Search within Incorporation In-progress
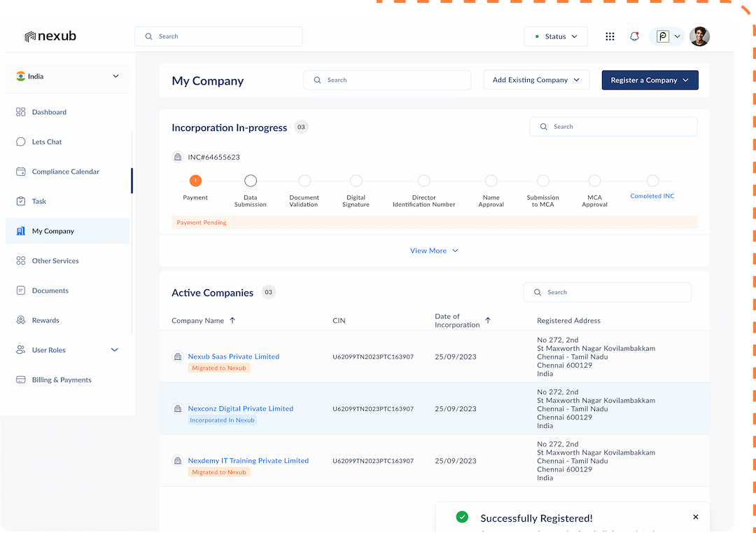Image resolution: width=756 pixels, height=533 pixels. 613,127
